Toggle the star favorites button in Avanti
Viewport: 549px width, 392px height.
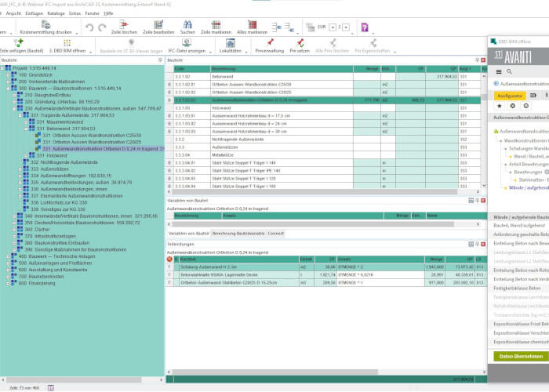point(500,106)
